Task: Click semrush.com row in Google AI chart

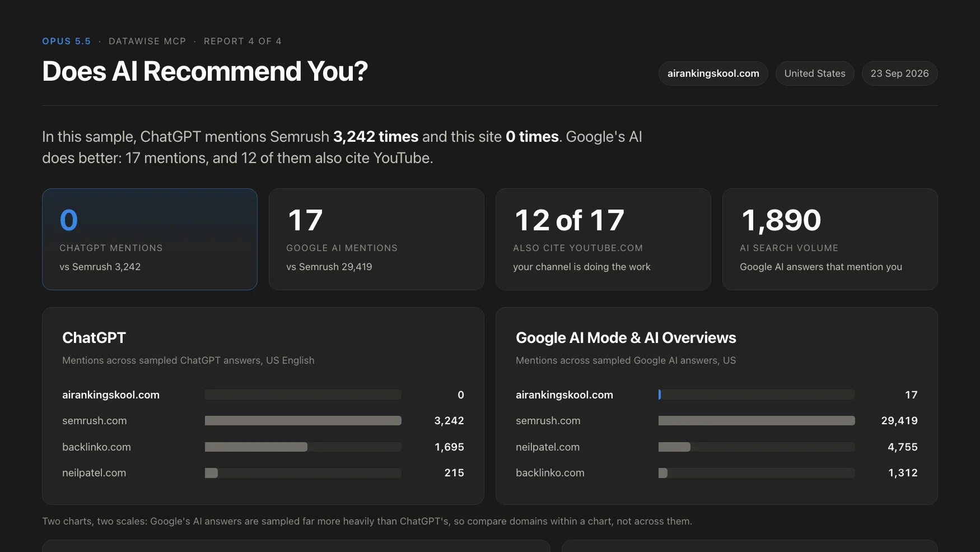Action: (717, 420)
